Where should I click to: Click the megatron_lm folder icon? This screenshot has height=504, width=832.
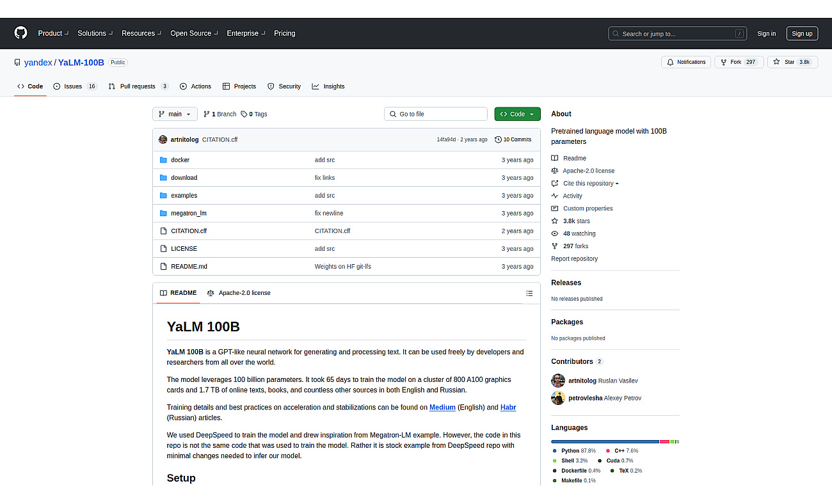point(163,213)
